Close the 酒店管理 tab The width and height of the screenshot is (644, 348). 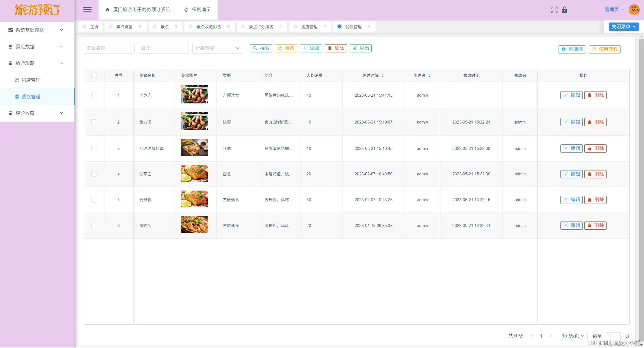click(x=325, y=27)
